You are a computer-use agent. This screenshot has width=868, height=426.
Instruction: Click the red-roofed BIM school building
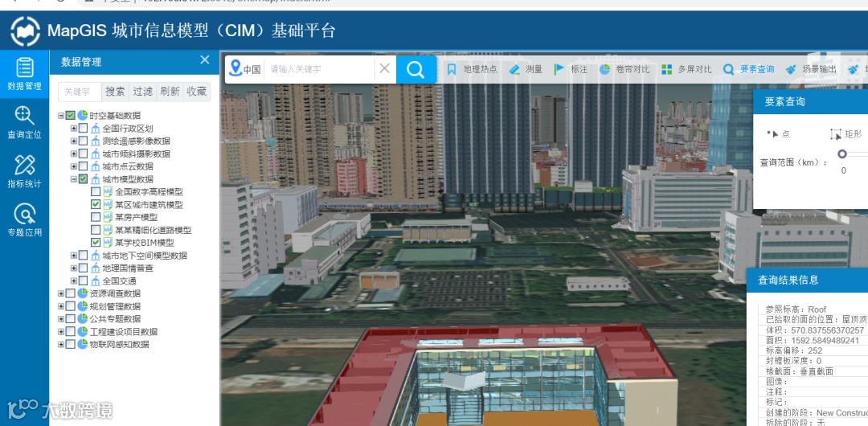click(493, 377)
